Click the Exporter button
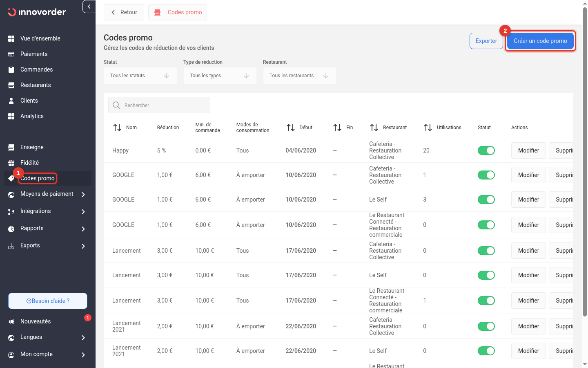Screen dimensions: 588x368 click(486, 41)
